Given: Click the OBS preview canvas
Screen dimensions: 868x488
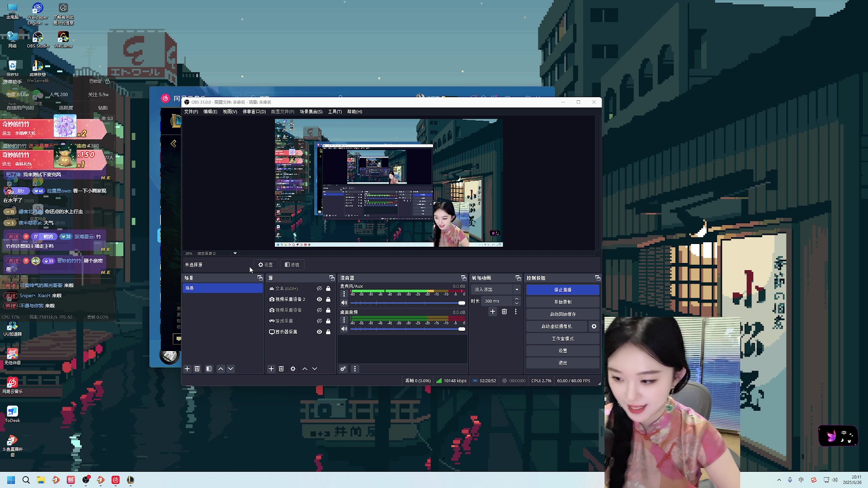Looking at the screenshot, I should coord(389,183).
